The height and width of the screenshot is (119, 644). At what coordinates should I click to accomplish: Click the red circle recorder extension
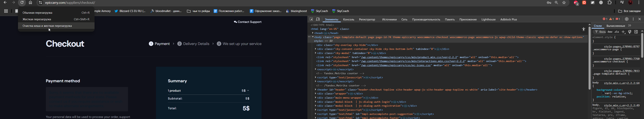click(584, 3)
